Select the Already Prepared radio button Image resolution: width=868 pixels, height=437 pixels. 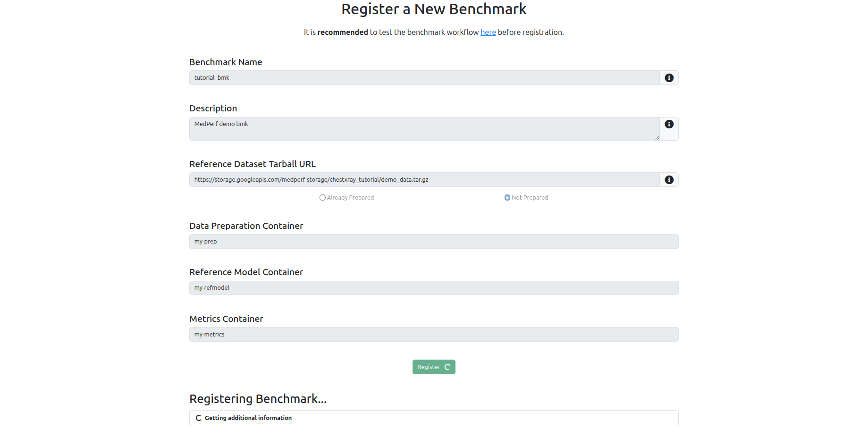tap(322, 197)
